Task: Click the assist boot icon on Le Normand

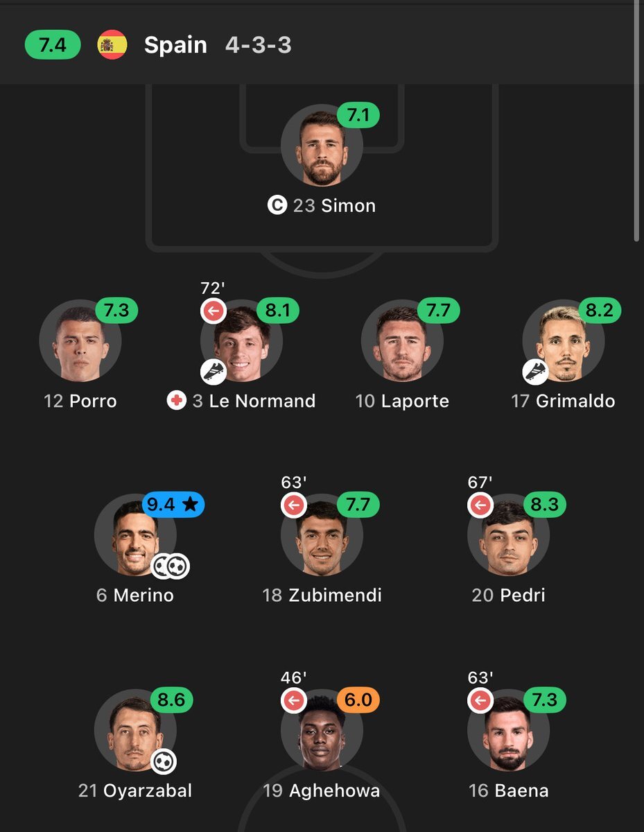Action: click(214, 372)
